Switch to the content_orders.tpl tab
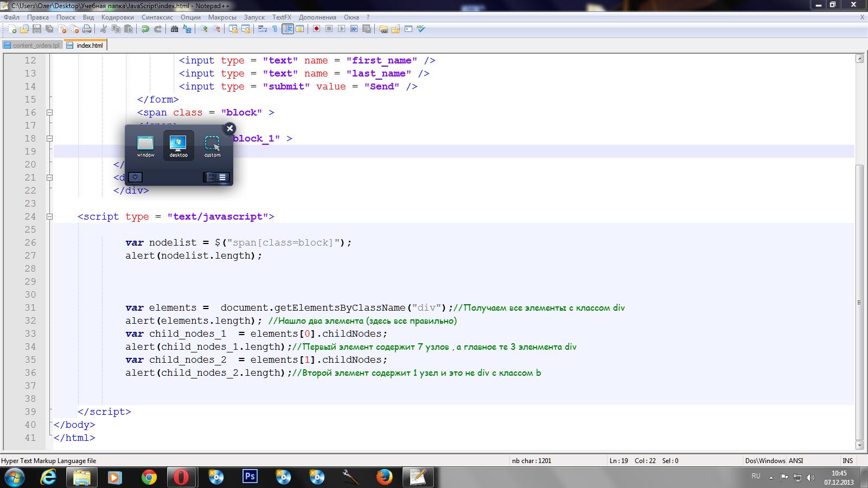Viewport: 868px width, 488px height. click(31, 46)
